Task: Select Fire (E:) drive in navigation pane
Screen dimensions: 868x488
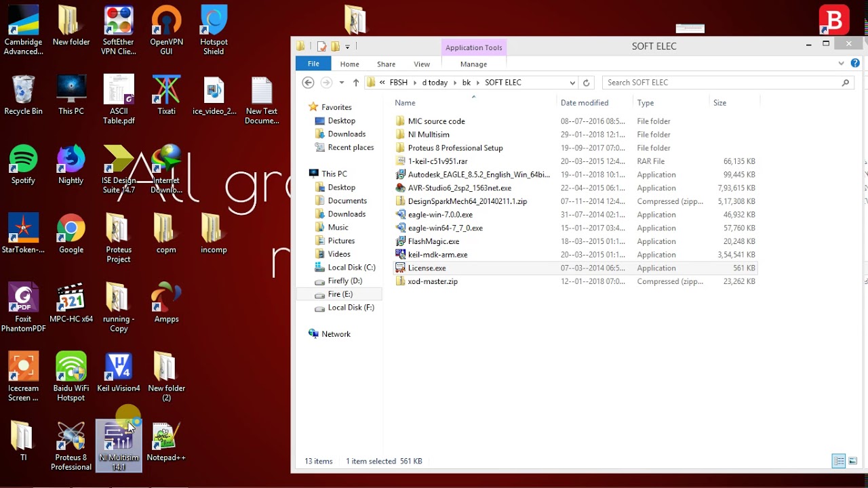Action: [340, 294]
